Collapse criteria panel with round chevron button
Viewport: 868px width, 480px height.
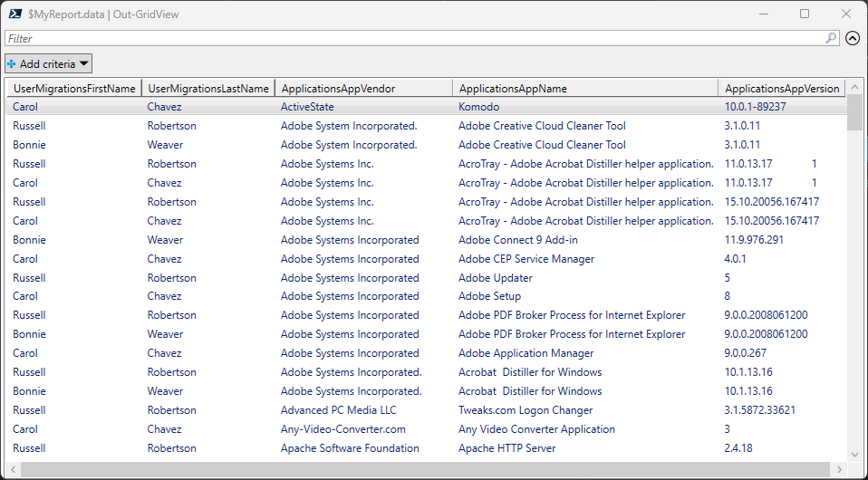click(x=853, y=38)
